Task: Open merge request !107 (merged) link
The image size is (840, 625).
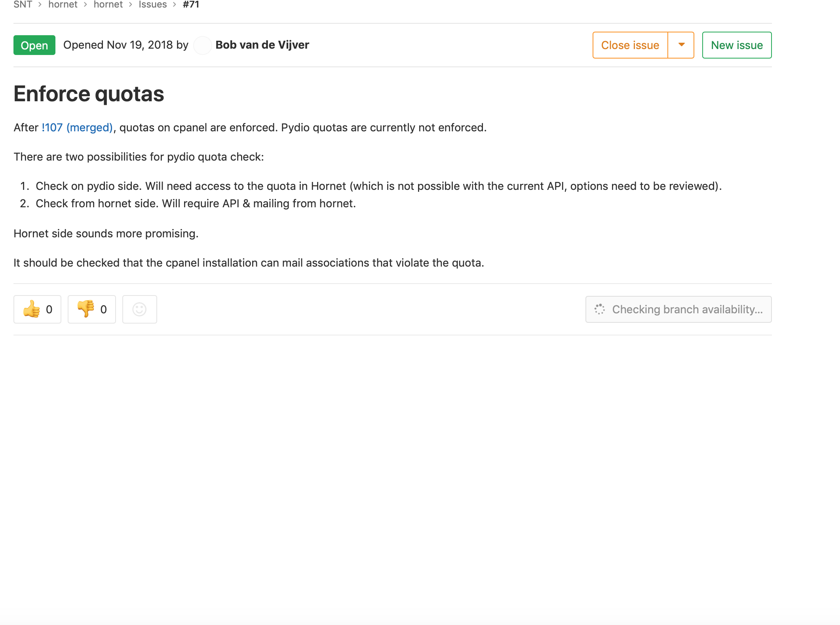Action: 77,127
